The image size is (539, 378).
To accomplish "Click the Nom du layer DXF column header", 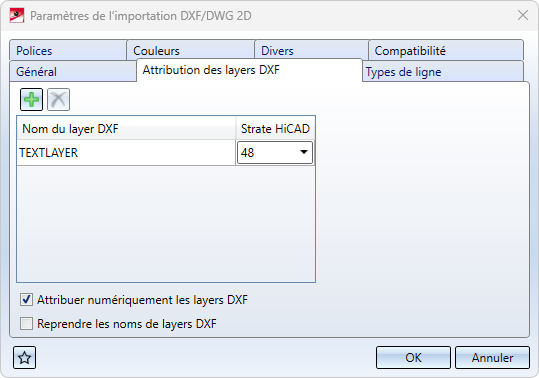I will coord(126,129).
